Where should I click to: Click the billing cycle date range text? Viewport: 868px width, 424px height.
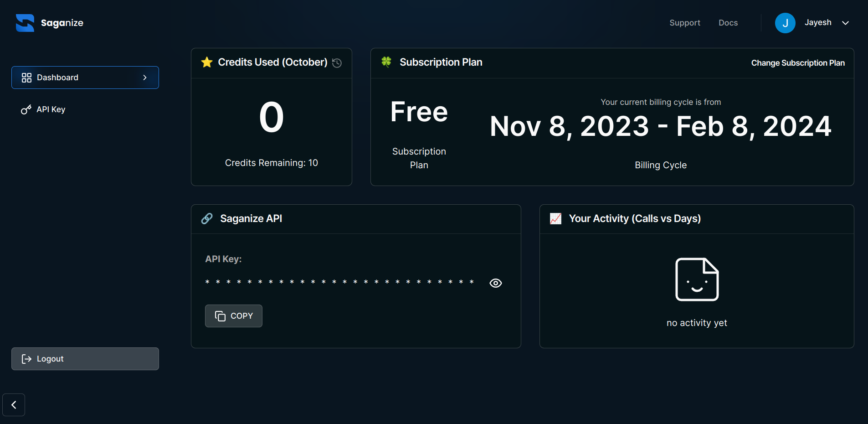tap(661, 126)
